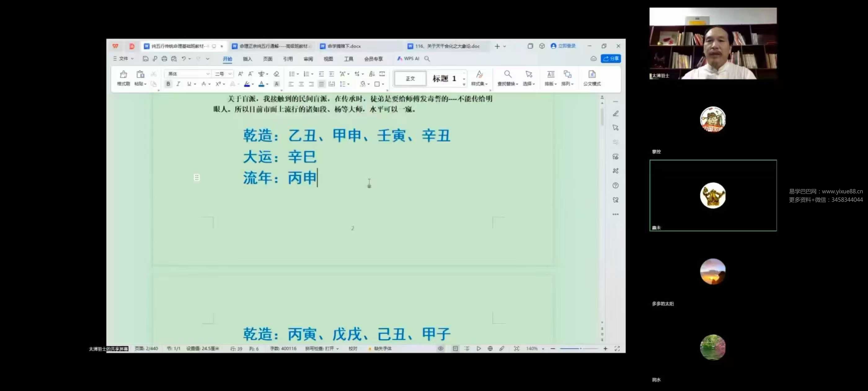This screenshot has height=391, width=868.
Task: Open the font name 黑体 dropdown
Action: (188, 74)
